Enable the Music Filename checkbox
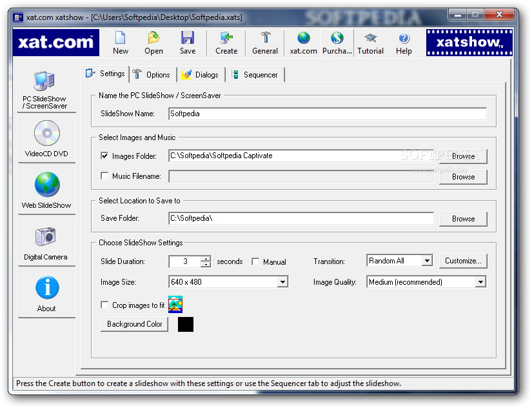Image resolution: width=532 pixels, height=408 pixels. (x=104, y=176)
